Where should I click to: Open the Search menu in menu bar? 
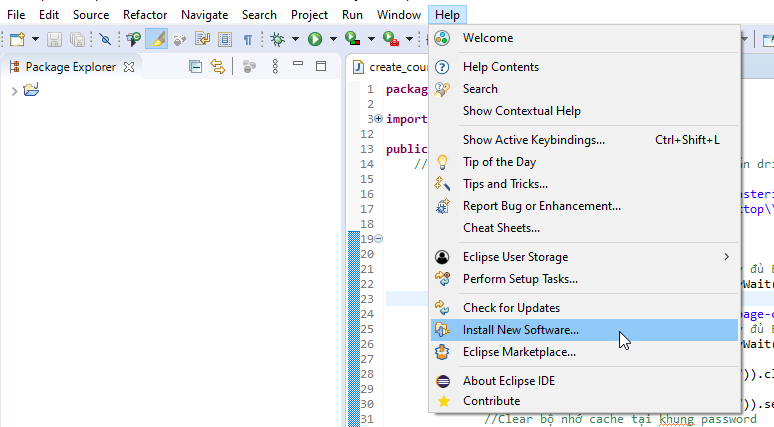point(259,15)
